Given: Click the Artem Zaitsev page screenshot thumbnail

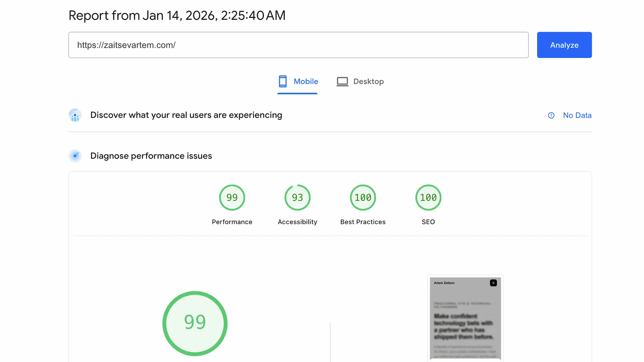Looking at the screenshot, I should (x=465, y=318).
